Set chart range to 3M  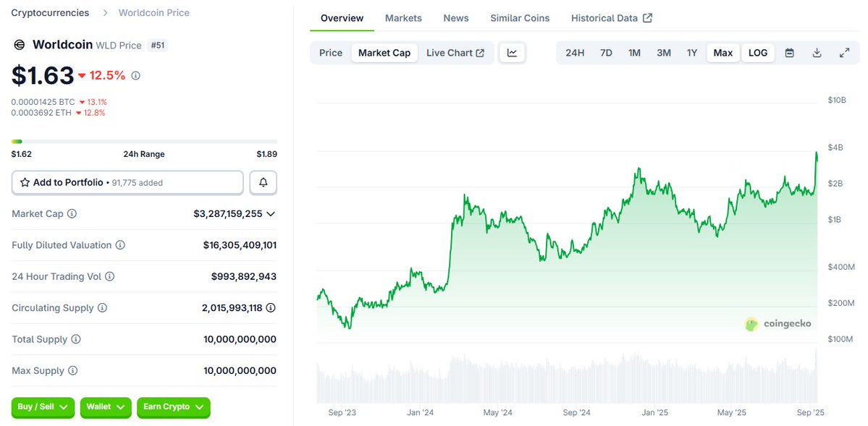click(664, 53)
